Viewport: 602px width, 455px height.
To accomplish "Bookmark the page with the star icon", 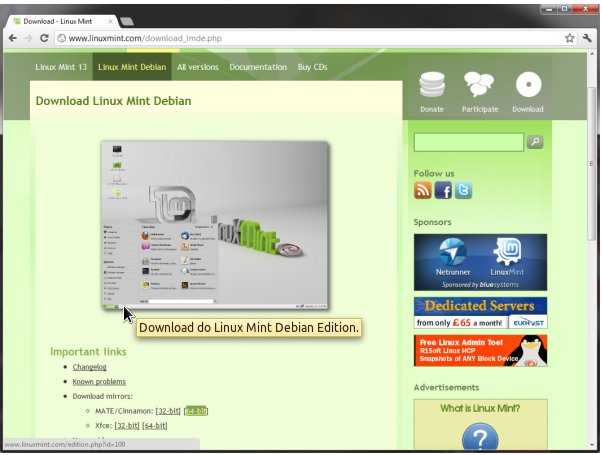I will coord(569,38).
